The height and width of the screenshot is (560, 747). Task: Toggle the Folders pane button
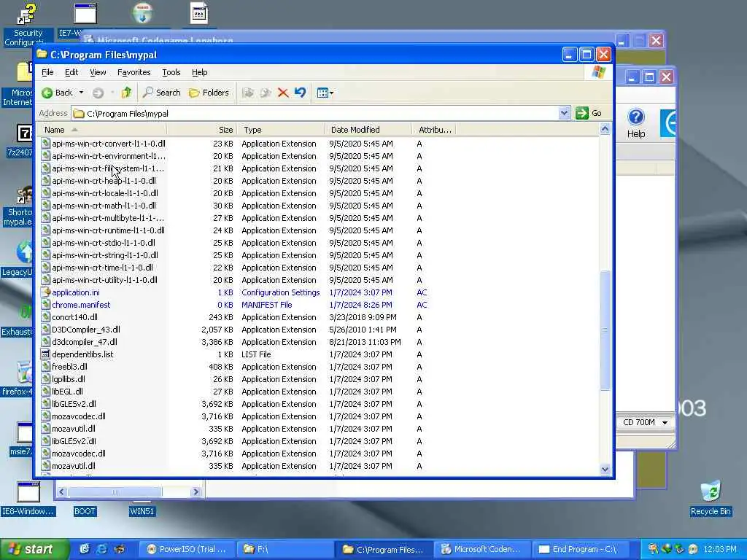coord(209,93)
